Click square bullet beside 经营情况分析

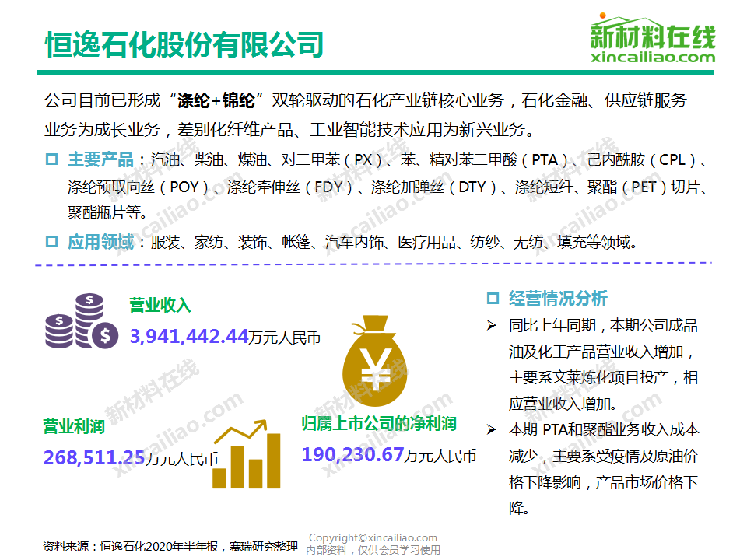pyautogui.click(x=493, y=299)
